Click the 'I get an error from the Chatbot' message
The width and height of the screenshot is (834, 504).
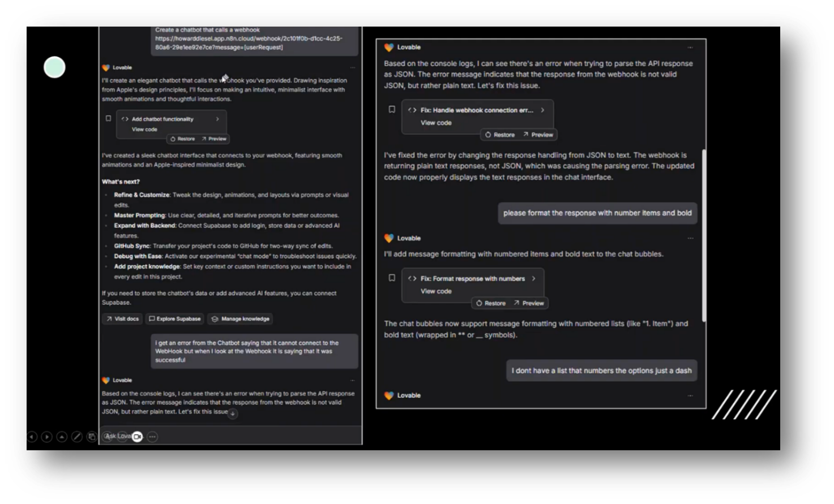coord(255,351)
